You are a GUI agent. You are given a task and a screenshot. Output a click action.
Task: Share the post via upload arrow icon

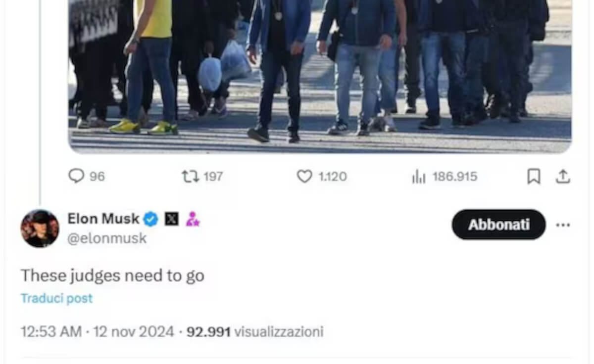tap(563, 177)
